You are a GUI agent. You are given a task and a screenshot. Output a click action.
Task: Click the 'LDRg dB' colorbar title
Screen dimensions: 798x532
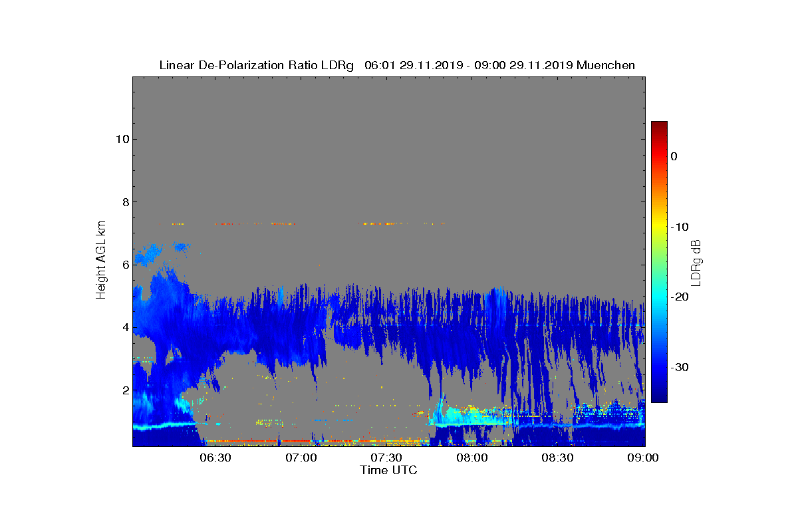pyautogui.click(x=697, y=262)
